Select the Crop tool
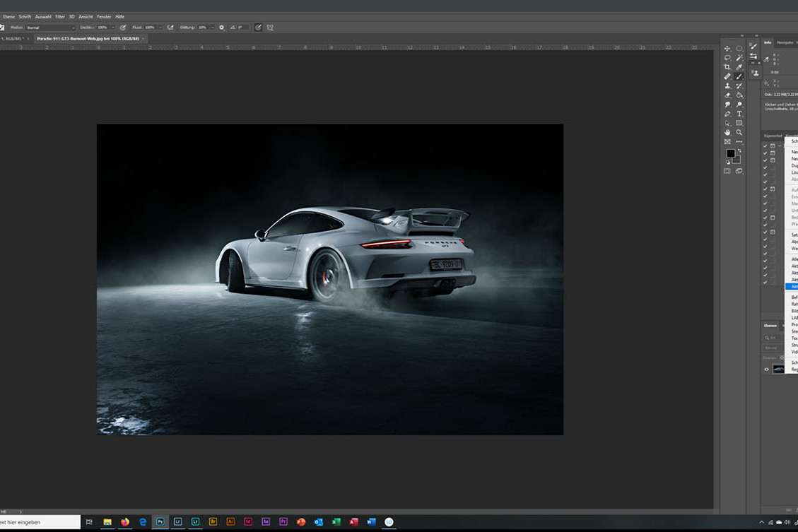The width and height of the screenshot is (798, 532). (x=727, y=67)
